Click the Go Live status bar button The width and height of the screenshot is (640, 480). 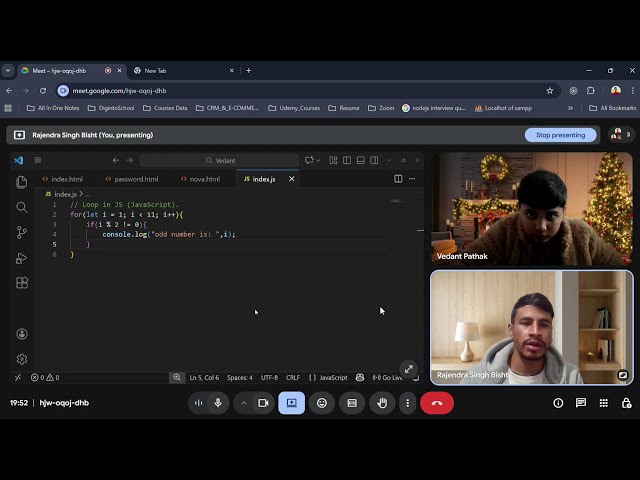pos(387,378)
